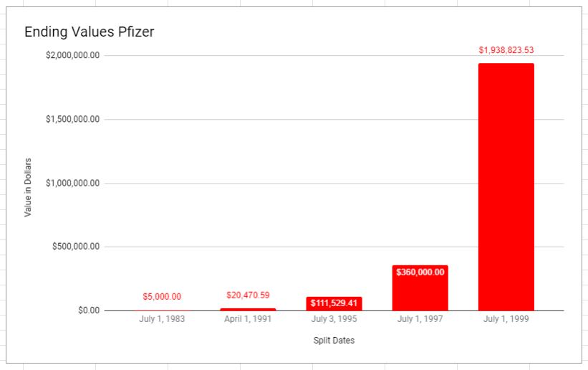588x370 pixels.
Task: Click the chart title Ending Values Pfizer
Action: pos(90,32)
